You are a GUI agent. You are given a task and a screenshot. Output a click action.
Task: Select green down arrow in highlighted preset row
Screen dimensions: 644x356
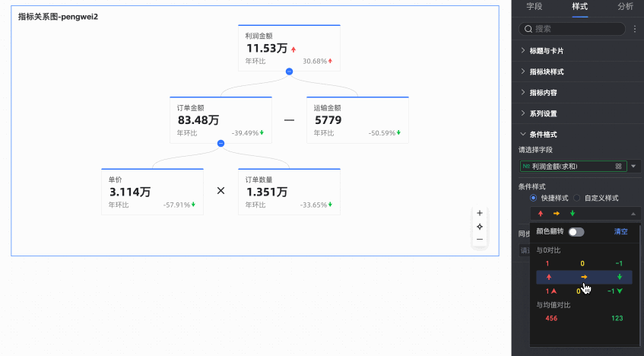pyautogui.click(x=620, y=277)
